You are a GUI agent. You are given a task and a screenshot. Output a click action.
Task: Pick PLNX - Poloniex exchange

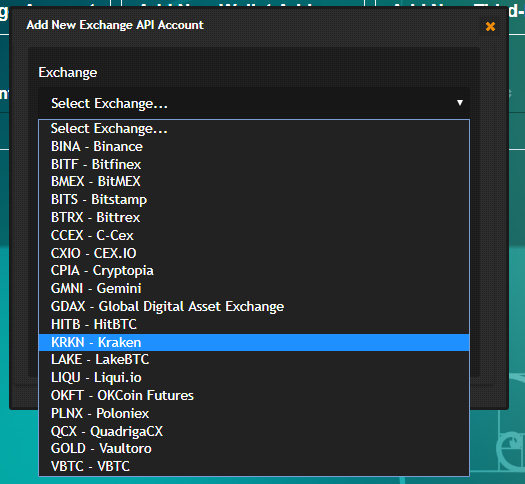254,413
